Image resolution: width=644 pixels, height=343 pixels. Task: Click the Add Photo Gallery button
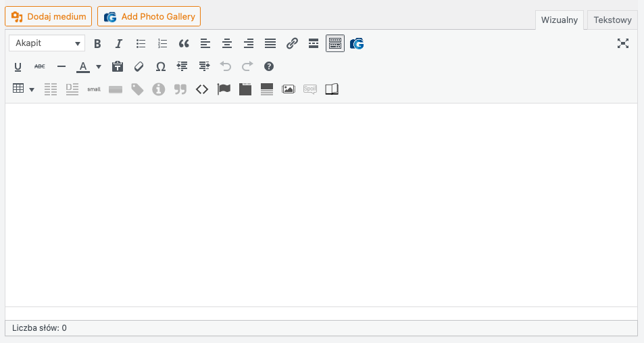pos(149,16)
